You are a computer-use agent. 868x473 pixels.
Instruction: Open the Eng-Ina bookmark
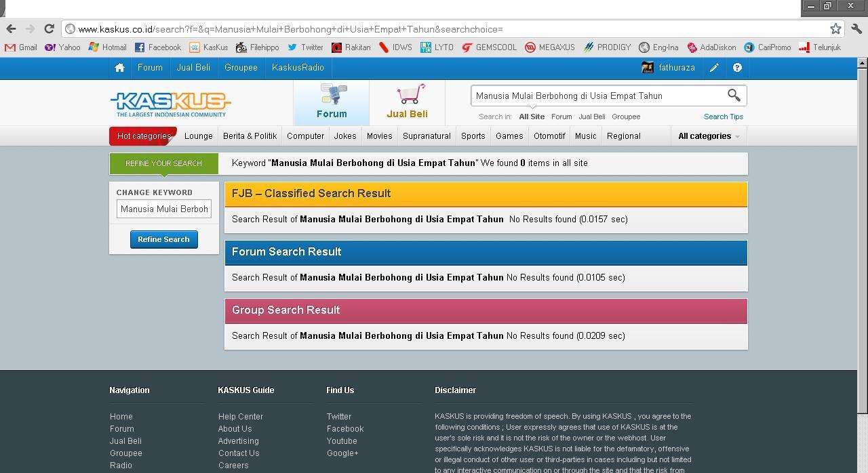658,47
